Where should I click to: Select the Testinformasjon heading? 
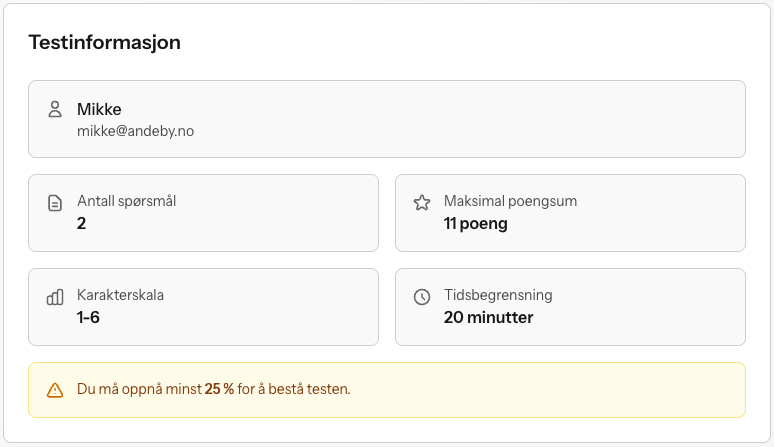click(104, 43)
